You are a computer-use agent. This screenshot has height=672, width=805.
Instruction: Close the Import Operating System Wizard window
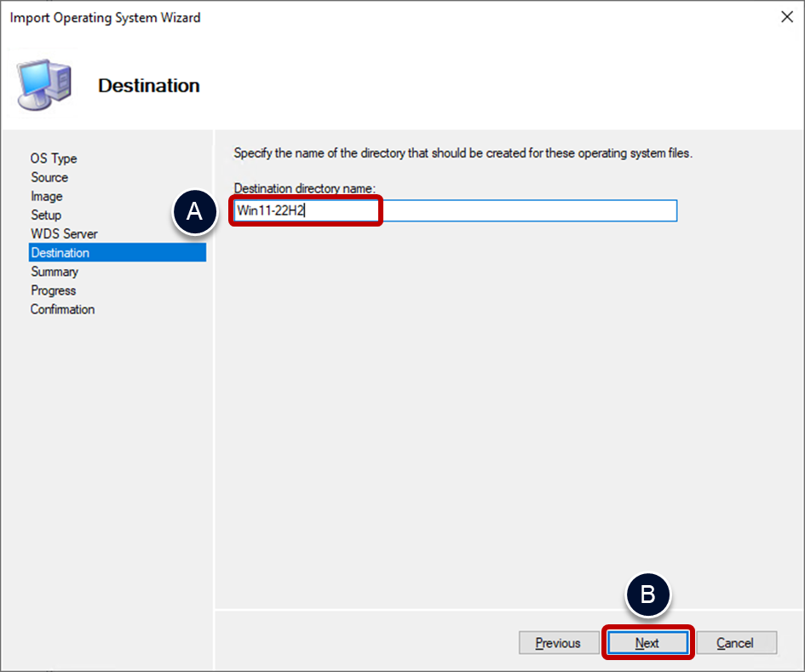coord(786,17)
